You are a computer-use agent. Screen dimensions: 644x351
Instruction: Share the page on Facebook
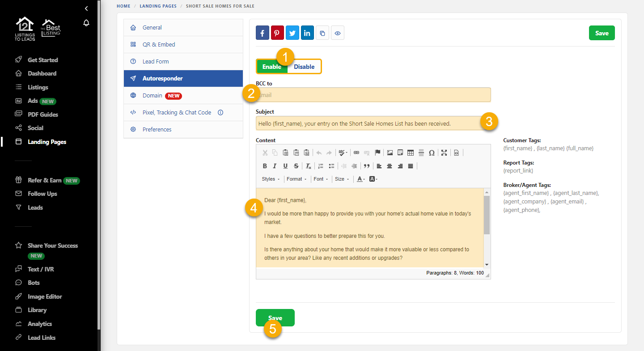(262, 33)
